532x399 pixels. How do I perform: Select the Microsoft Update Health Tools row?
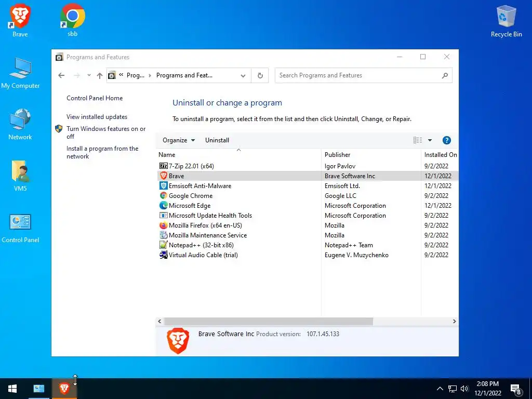click(307, 216)
